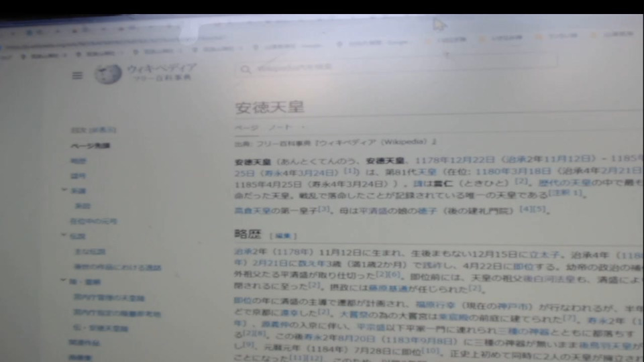The width and height of the screenshot is (644, 362).
Task: Open the 福原行幸 link
Action: coord(435,306)
